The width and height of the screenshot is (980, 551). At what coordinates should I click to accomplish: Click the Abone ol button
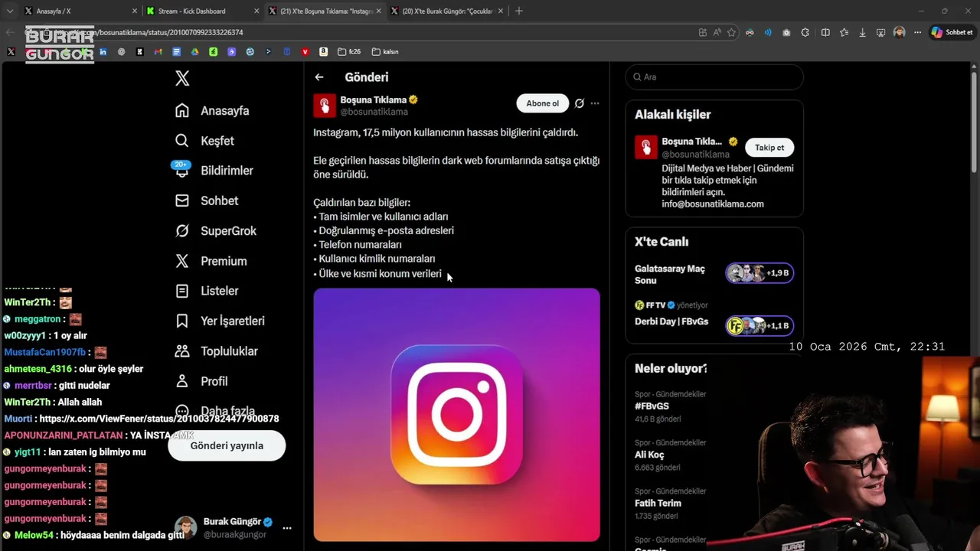[x=542, y=103]
